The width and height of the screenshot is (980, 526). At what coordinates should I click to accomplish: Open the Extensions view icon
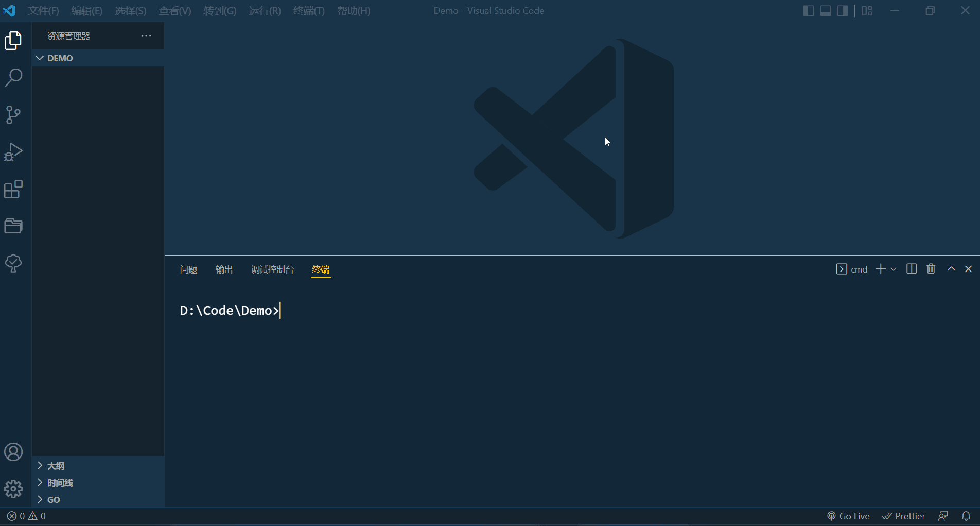pos(13,189)
